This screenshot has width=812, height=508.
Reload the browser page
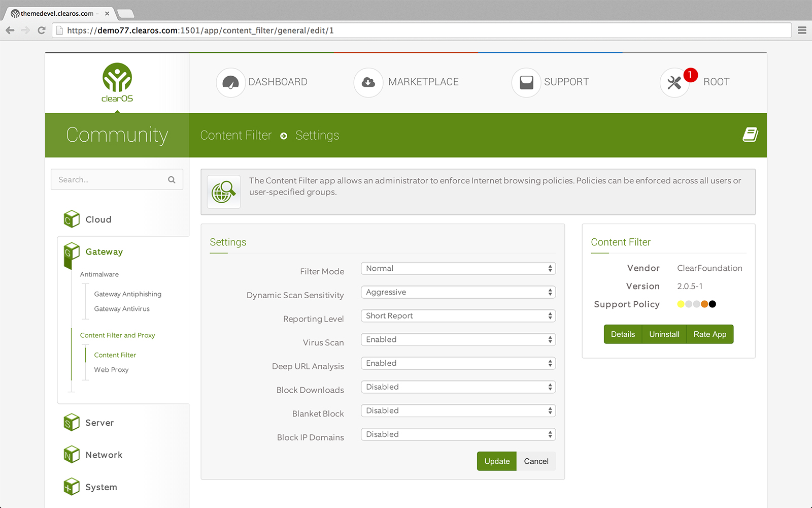click(42, 30)
